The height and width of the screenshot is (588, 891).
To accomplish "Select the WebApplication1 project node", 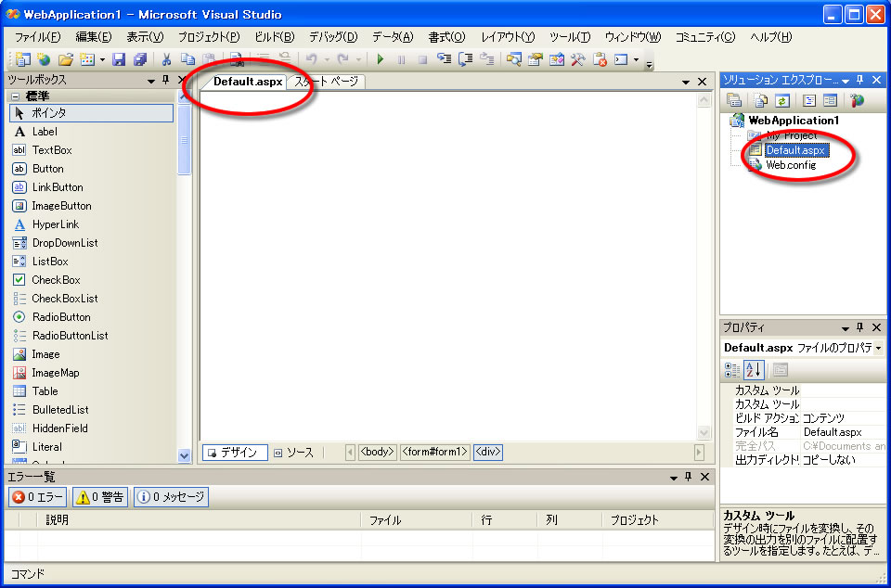I will tap(794, 121).
